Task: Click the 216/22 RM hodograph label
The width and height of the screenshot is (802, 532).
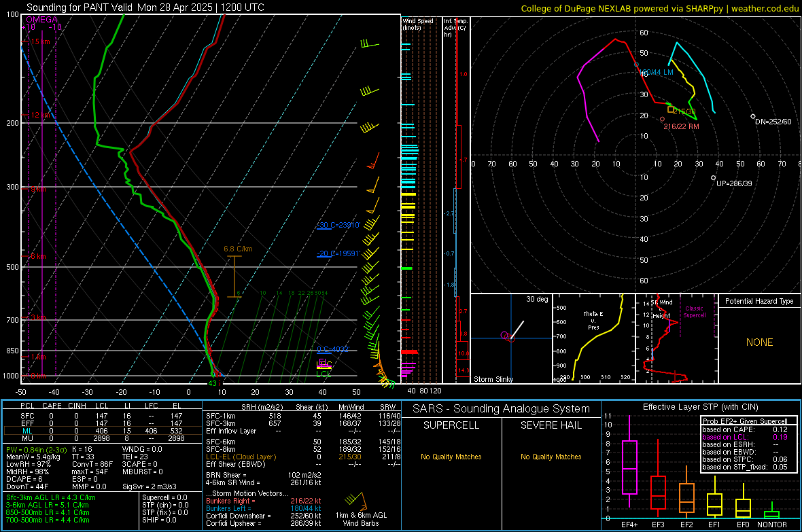Action: pos(681,126)
